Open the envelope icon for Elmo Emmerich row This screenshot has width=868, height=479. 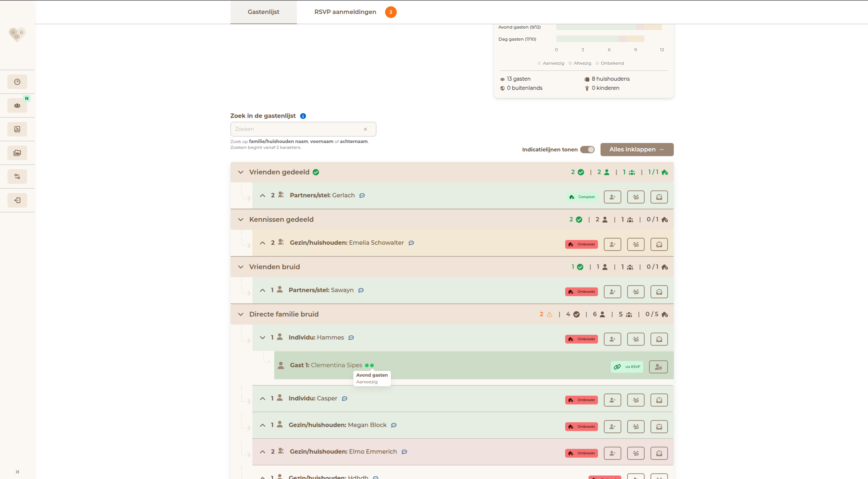click(659, 453)
